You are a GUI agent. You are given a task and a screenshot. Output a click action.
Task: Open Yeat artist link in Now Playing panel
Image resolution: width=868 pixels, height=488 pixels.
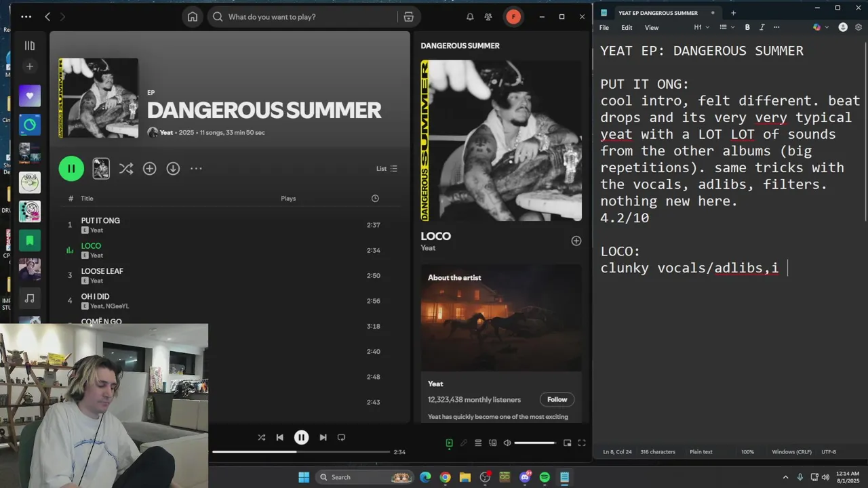[428, 248]
